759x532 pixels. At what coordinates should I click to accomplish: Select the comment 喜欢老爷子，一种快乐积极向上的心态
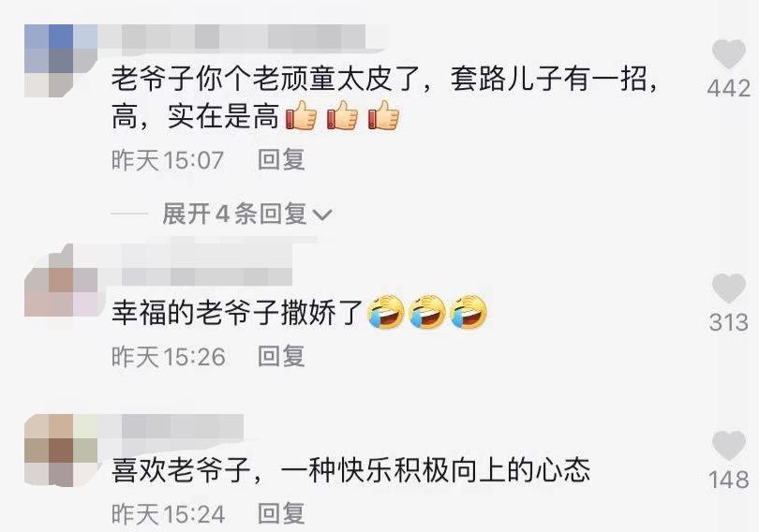pos(351,469)
